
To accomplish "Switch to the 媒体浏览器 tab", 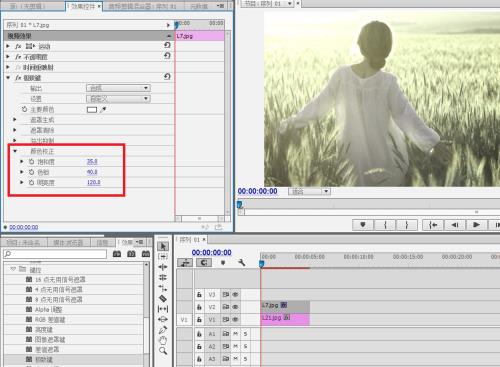I will pos(68,243).
